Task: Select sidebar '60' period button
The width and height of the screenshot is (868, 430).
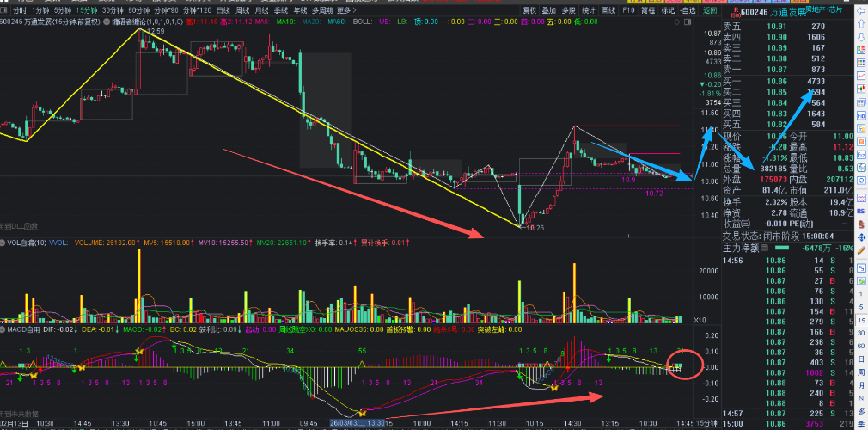Action: [861, 347]
